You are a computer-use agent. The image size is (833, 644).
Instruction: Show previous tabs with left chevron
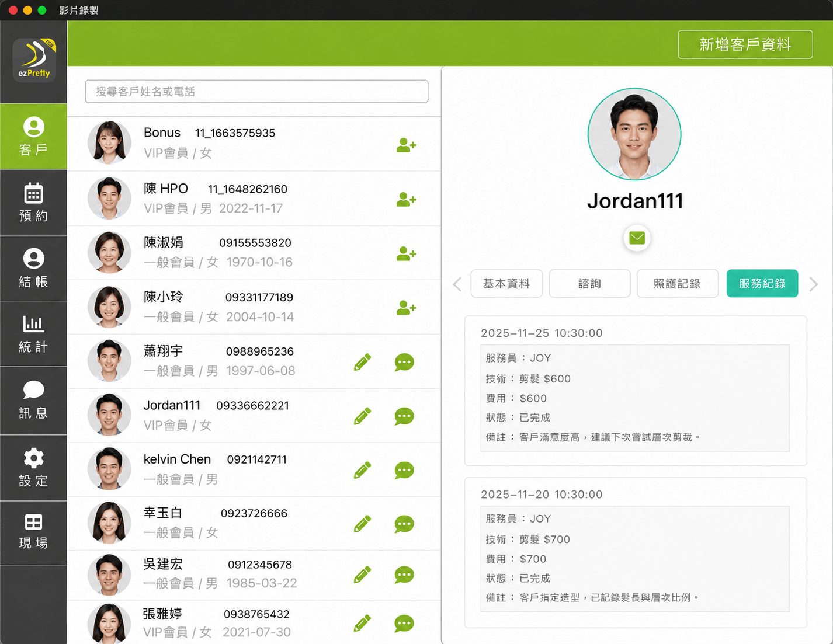click(457, 284)
